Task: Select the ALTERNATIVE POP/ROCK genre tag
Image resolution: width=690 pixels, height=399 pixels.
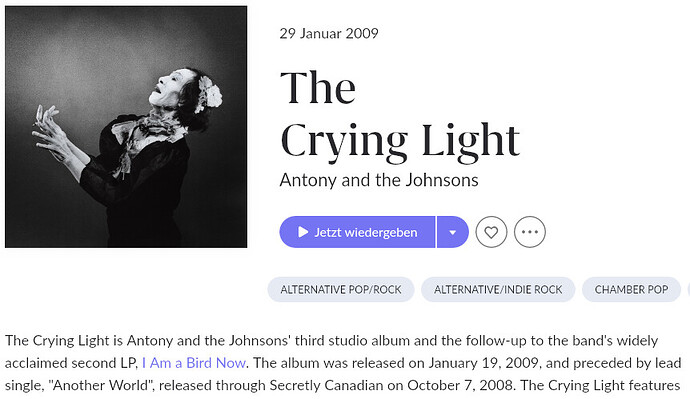Action: click(341, 289)
